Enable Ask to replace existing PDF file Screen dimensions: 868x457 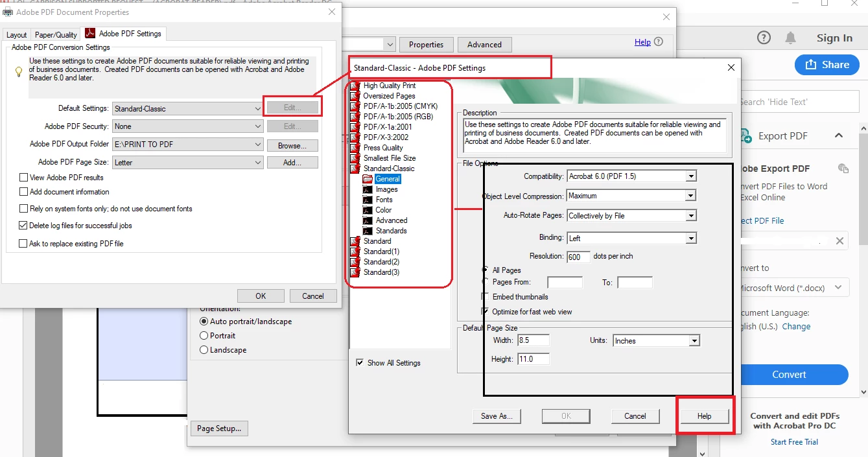24,244
